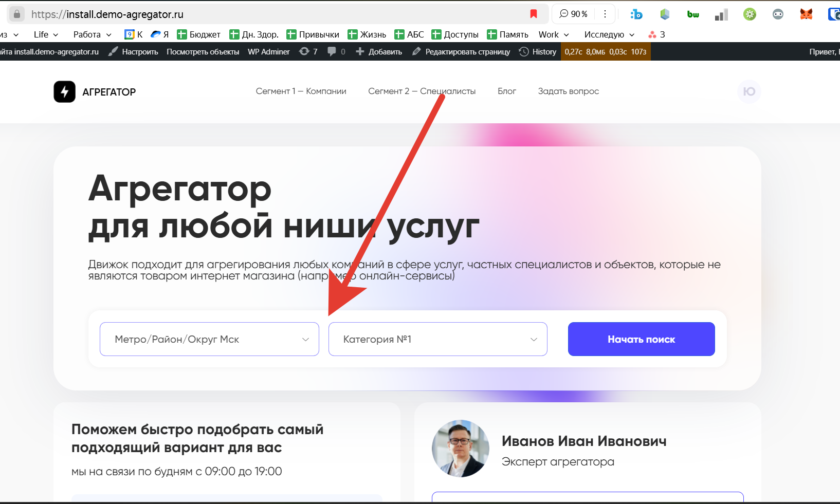Open the MetaMask fox extension

click(x=806, y=14)
